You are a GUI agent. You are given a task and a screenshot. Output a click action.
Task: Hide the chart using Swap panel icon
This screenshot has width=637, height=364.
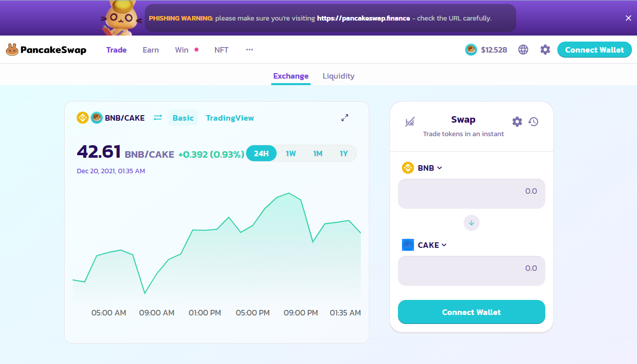[410, 121]
